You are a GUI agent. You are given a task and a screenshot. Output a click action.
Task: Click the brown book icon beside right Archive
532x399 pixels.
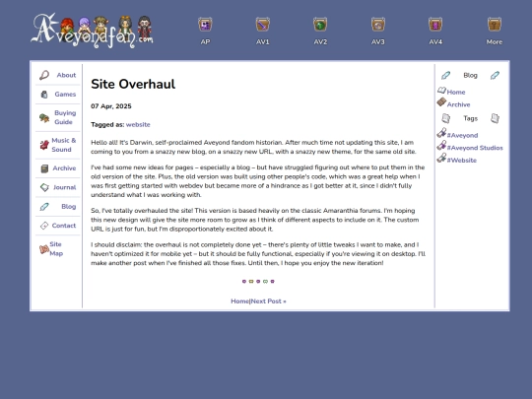[441, 101]
